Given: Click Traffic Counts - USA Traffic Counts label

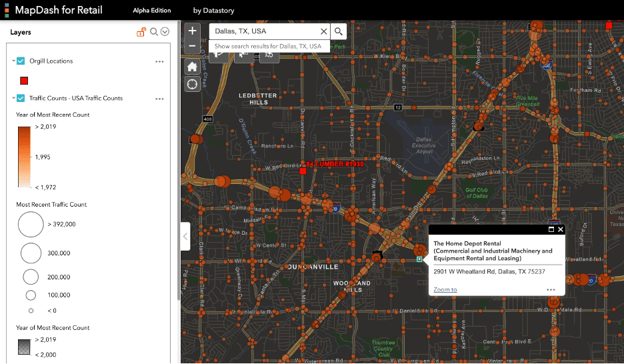Looking at the screenshot, I should tap(76, 98).
